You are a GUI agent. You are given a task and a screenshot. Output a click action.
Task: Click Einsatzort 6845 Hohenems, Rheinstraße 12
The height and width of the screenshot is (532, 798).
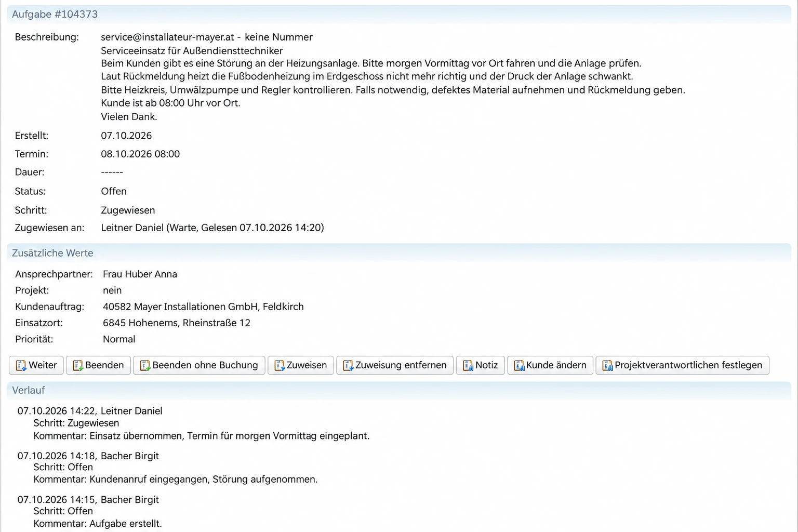177,323
